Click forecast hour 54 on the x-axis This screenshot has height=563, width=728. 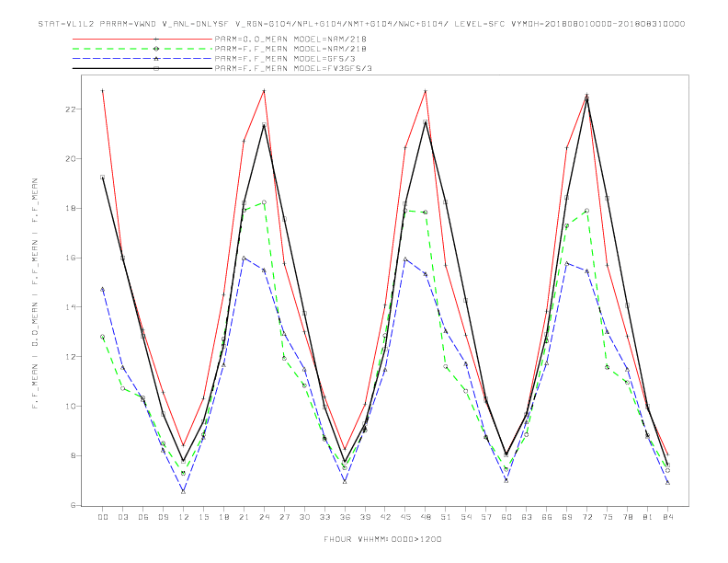(x=466, y=517)
